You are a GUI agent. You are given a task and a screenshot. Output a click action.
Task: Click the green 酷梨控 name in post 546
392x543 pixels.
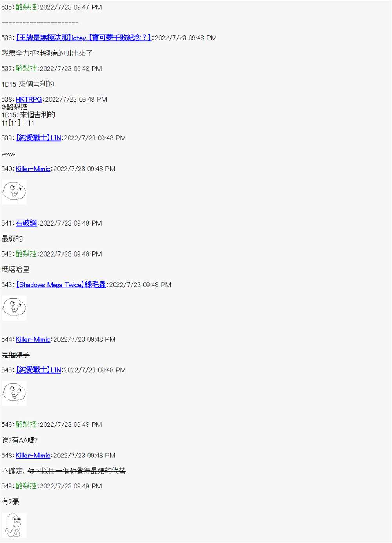point(26,424)
